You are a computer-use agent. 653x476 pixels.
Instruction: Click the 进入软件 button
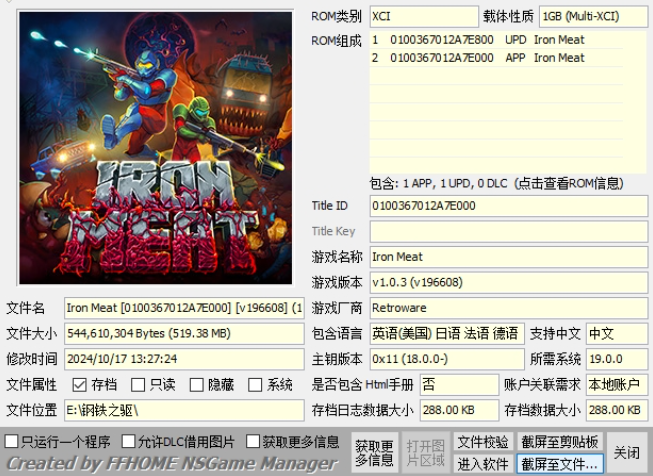483,463
